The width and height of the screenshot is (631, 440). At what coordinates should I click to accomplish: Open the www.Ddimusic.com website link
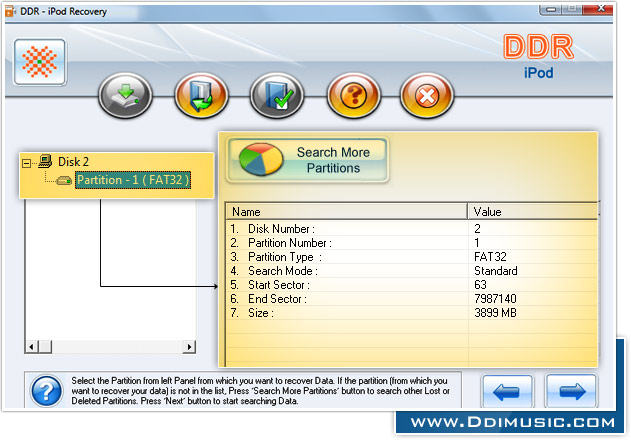coord(512,422)
